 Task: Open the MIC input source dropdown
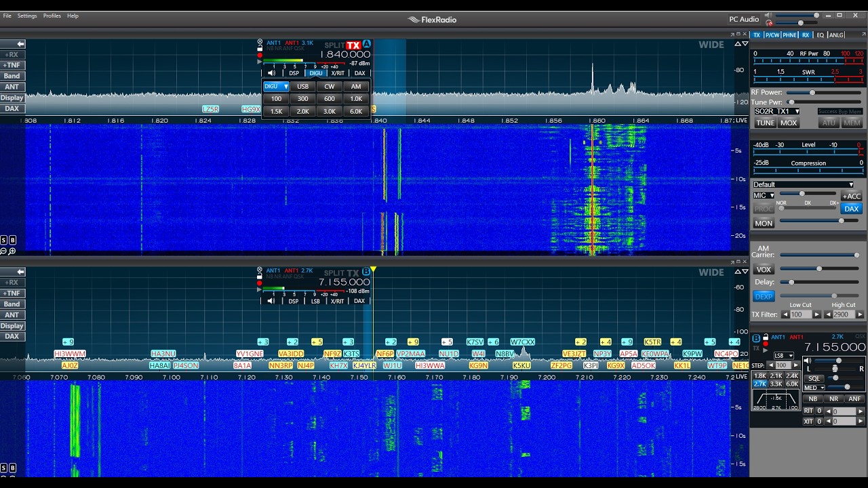(x=764, y=196)
